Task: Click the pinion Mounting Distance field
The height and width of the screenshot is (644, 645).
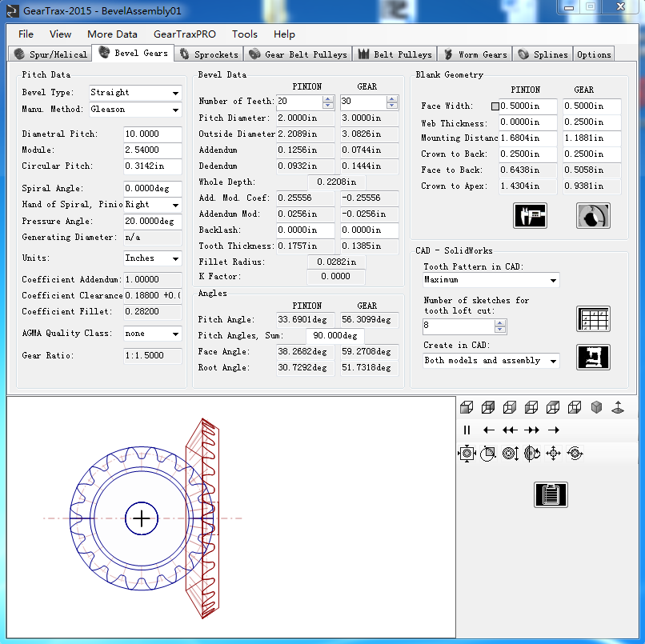Action: click(x=528, y=138)
